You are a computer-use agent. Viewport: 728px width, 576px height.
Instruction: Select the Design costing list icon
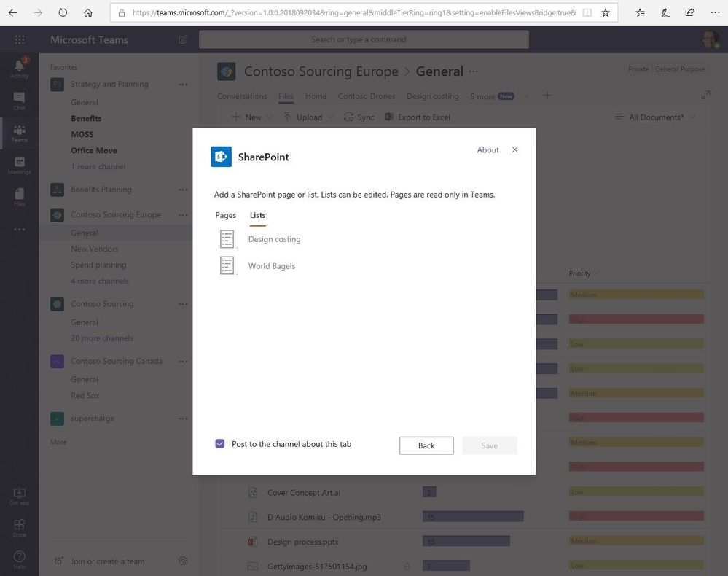227,239
